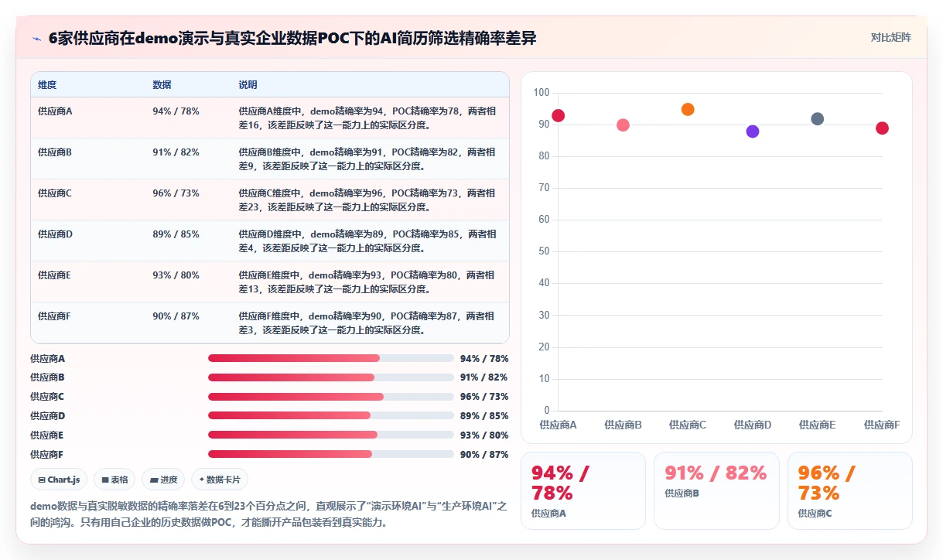943x560 pixels.
Task: Click the 供应商B pink data point
Action: pos(623,125)
